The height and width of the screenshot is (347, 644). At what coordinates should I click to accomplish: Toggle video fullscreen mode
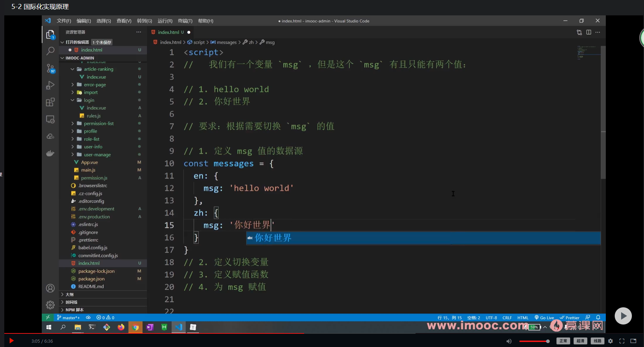pos(622,341)
